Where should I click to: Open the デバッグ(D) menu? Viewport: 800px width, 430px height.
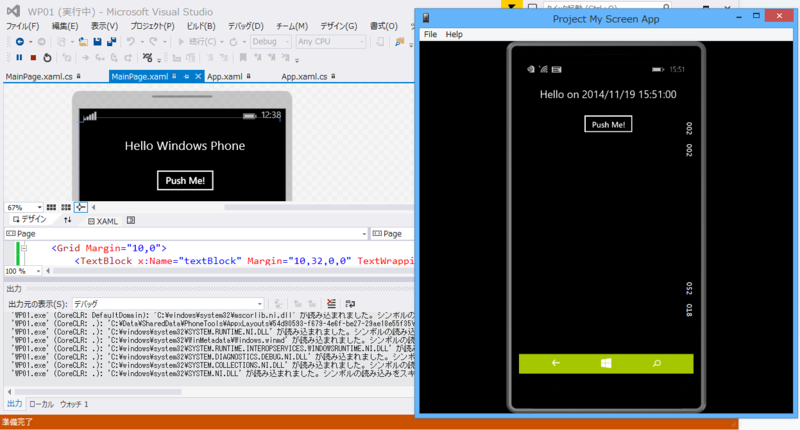coord(245,26)
